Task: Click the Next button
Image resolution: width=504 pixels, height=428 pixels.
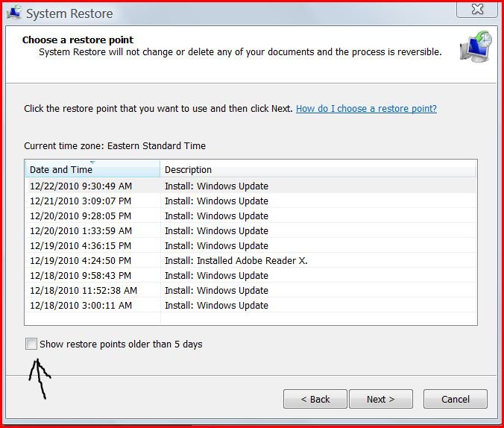Action: coord(381,399)
